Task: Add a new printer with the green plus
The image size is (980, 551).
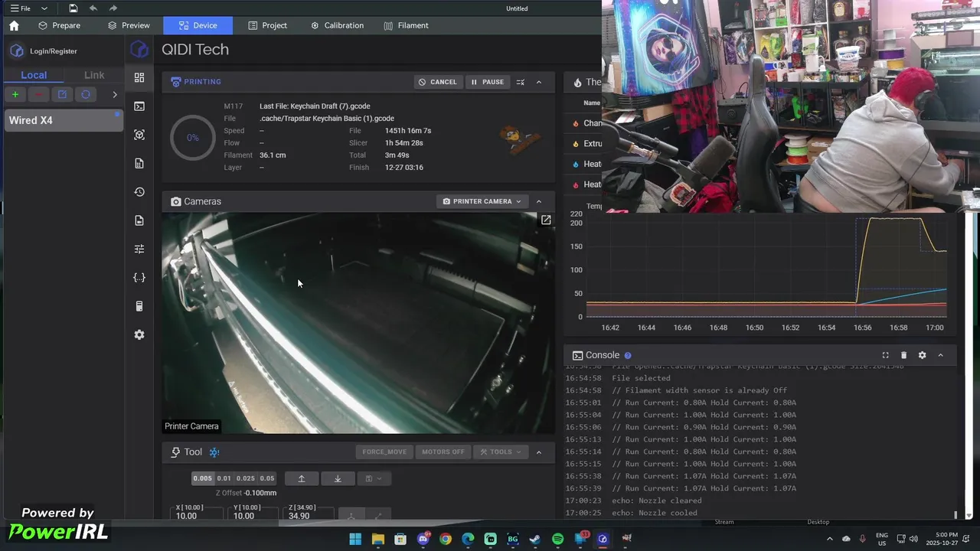Action: click(x=15, y=95)
